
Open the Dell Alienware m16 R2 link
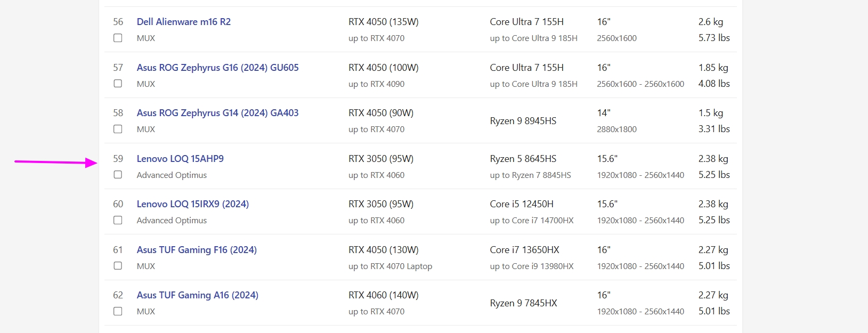point(184,22)
